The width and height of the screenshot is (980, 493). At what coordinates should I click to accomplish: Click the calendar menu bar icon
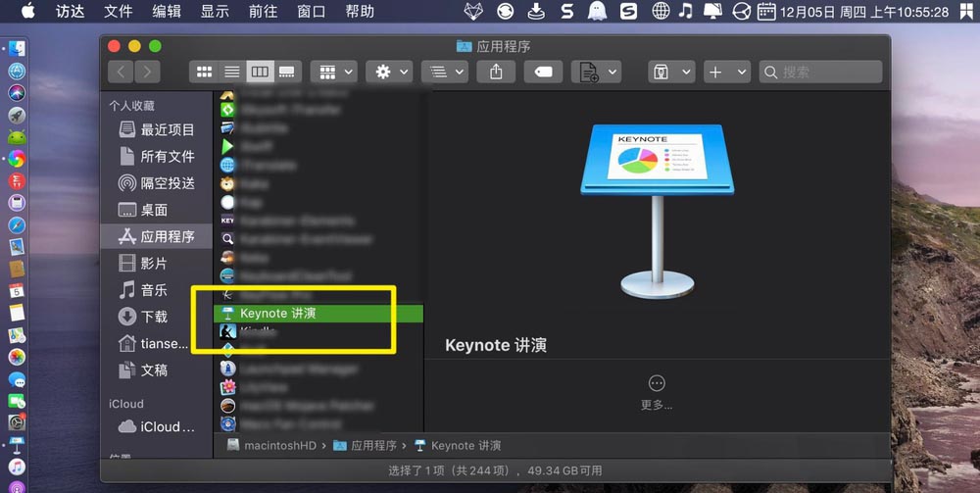pyautogui.click(x=766, y=11)
